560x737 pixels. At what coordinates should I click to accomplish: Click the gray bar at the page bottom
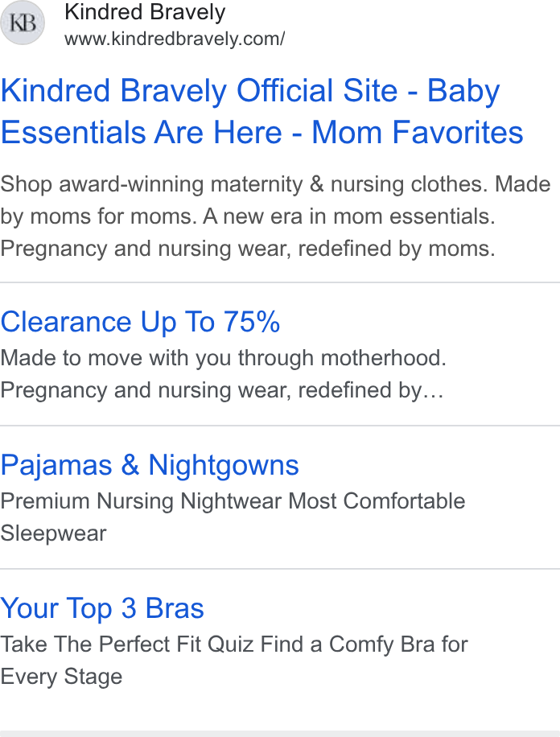point(280,734)
